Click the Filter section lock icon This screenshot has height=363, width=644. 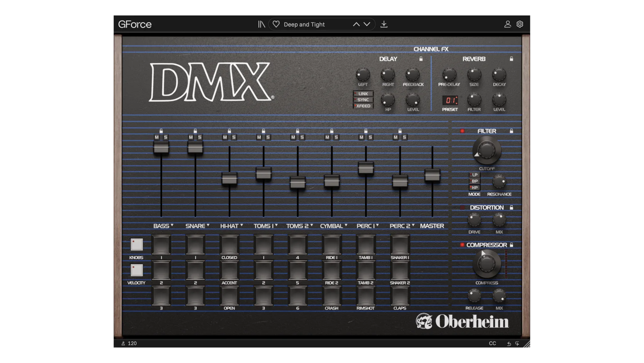(x=511, y=131)
